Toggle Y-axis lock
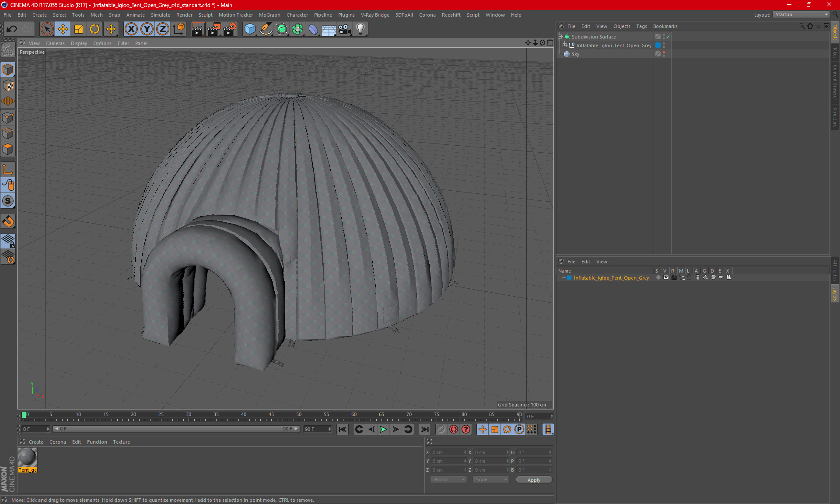 (x=147, y=29)
